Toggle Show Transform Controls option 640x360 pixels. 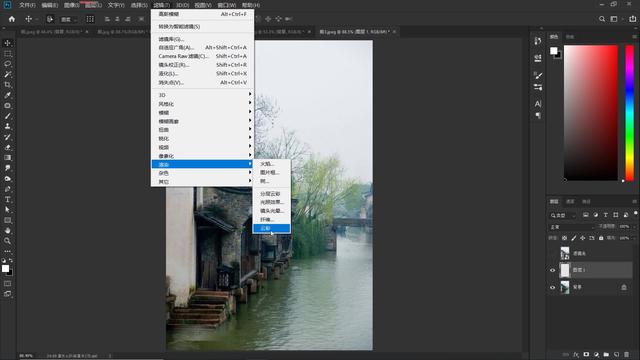coord(90,19)
